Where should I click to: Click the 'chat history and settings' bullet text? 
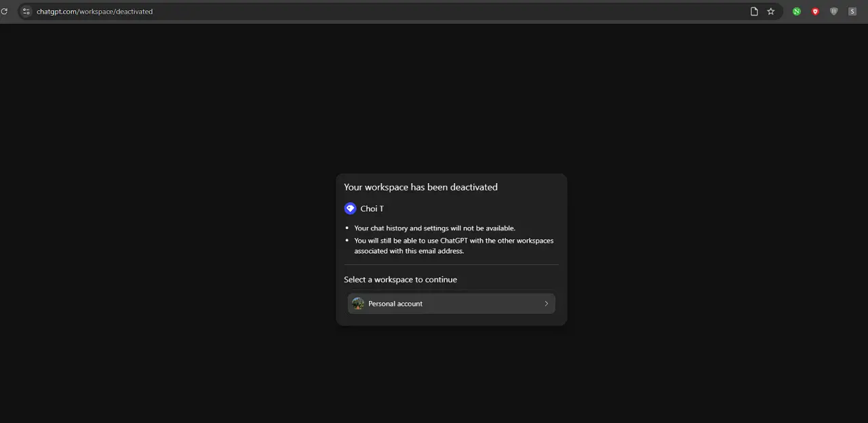click(435, 228)
